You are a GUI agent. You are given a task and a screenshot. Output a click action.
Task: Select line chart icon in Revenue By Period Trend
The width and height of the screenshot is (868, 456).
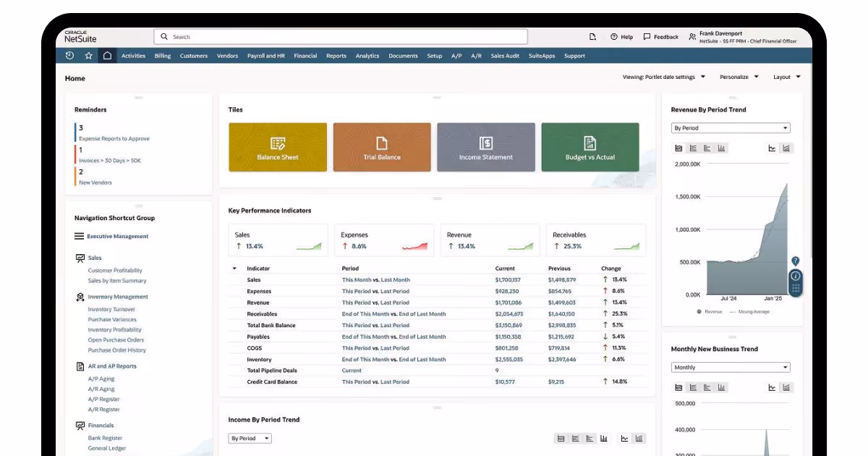[693, 148]
